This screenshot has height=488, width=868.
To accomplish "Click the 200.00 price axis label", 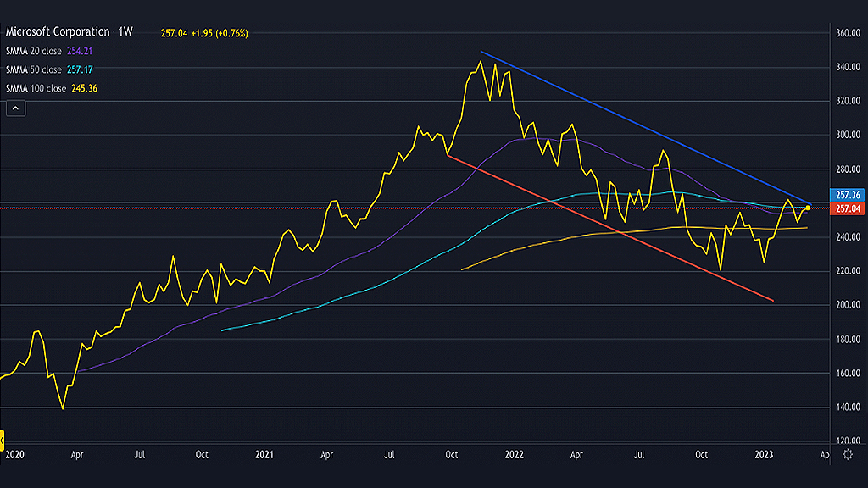I will (x=848, y=305).
